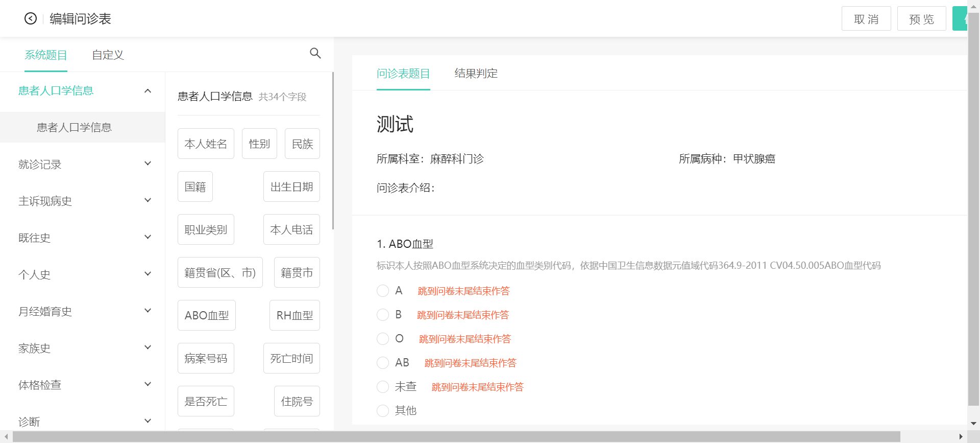Add the 国籍 field
The image size is (980, 443).
195,186
